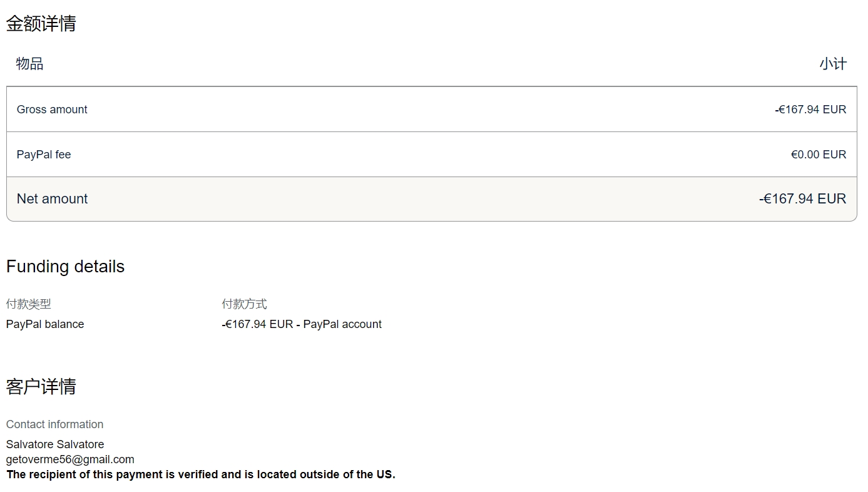Select the PayPal fee value €0.00 EUR

click(819, 155)
